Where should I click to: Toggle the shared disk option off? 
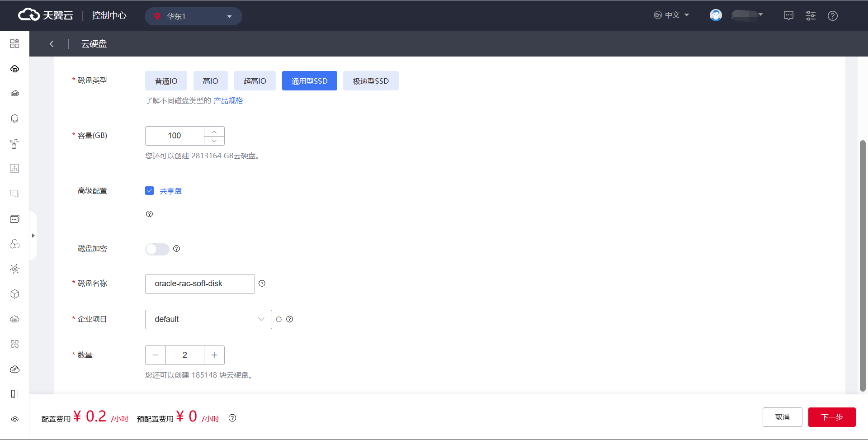pyautogui.click(x=149, y=190)
